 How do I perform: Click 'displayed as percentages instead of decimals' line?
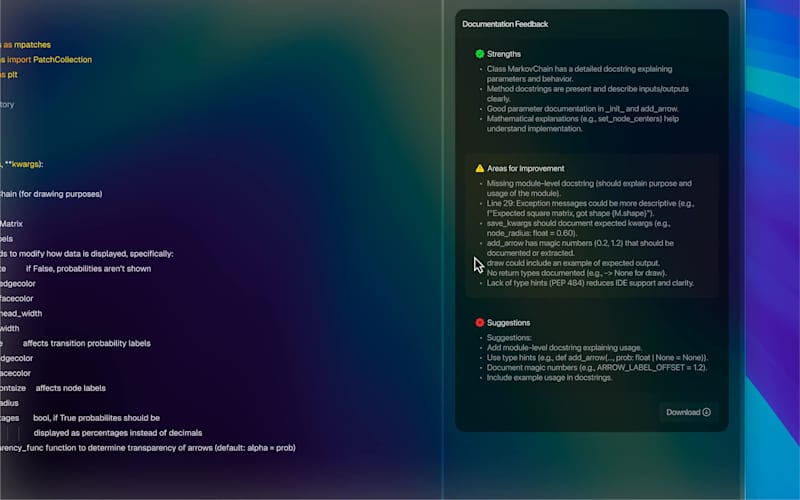(118, 433)
